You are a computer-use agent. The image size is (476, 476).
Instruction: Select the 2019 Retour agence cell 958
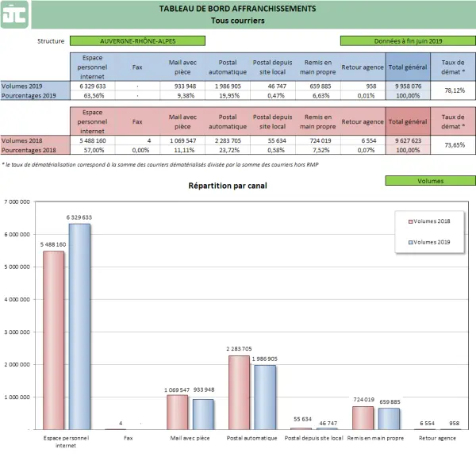pyautogui.click(x=363, y=86)
